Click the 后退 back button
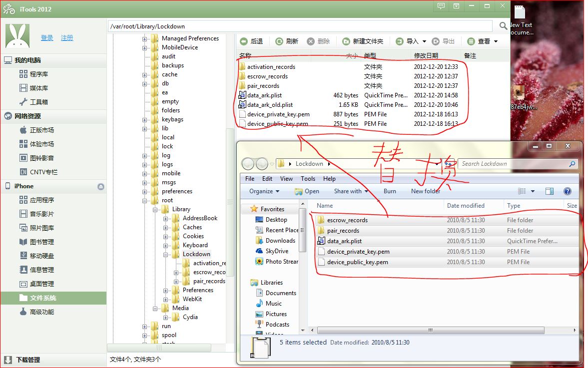Viewport: 588px width, 368px height. point(252,41)
